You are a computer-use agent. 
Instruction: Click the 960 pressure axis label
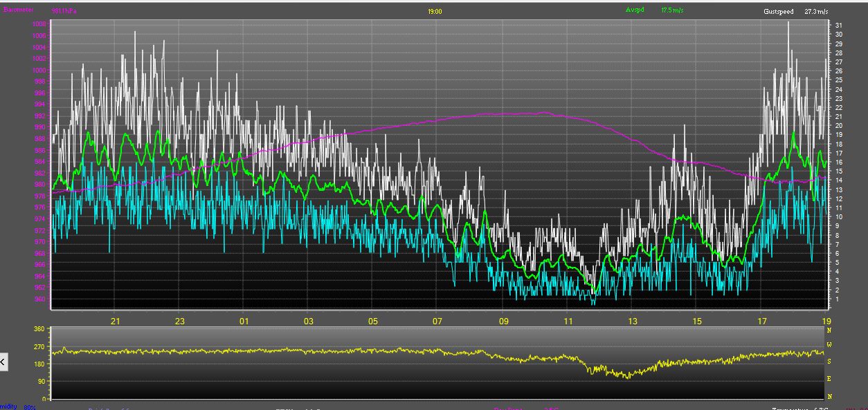tap(40, 299)
